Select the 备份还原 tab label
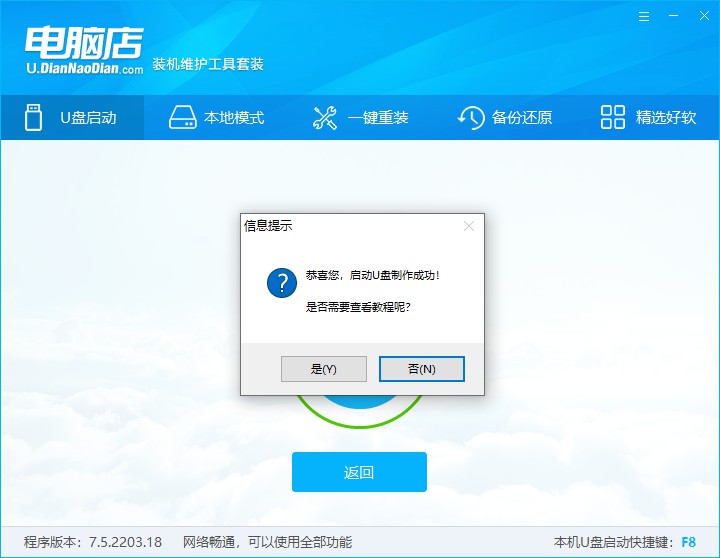The width and height of the screenshot is (720, 558). (522, 118)
